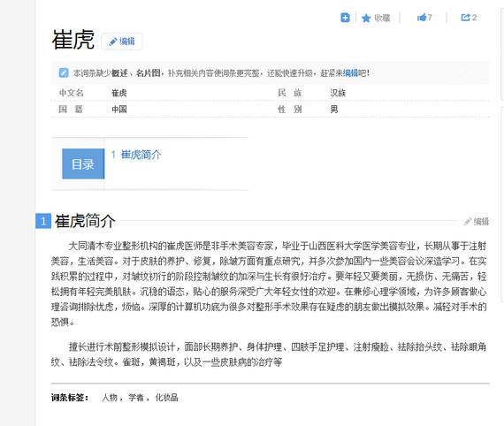The height and width of the screenshot is (426, 504).
Task: Click the star favorite icon
Action: [x=366, y=18]
